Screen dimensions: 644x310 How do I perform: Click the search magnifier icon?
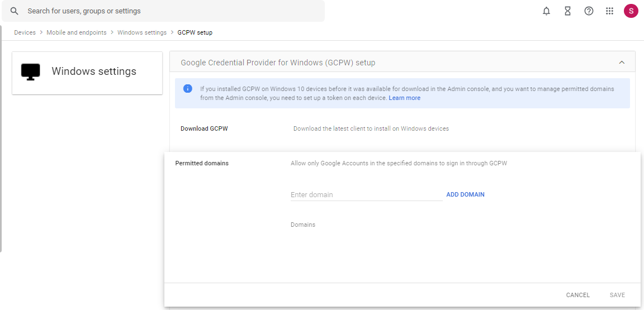point(15,11)
